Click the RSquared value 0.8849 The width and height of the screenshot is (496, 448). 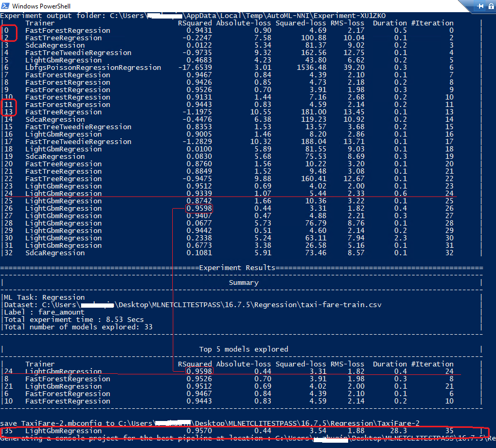(199, 172)
